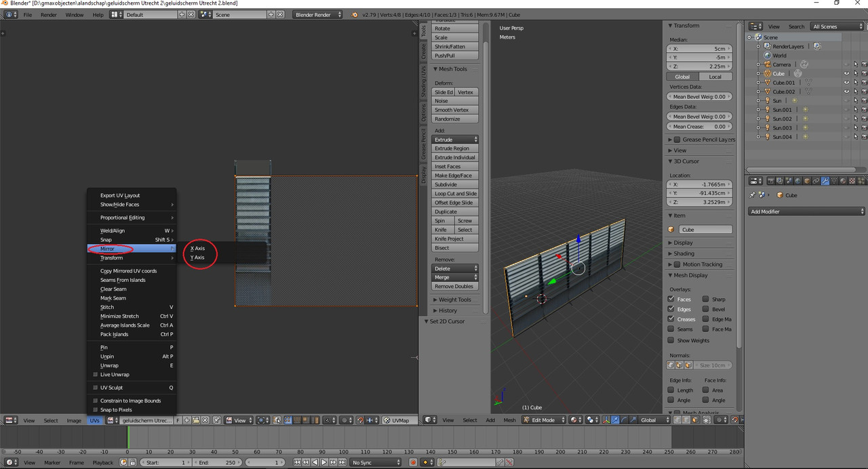The height and width of the screenshot is (469, 868).
Task: Click the Loop Cut and Slide button
Action: [x=455, y=193]
